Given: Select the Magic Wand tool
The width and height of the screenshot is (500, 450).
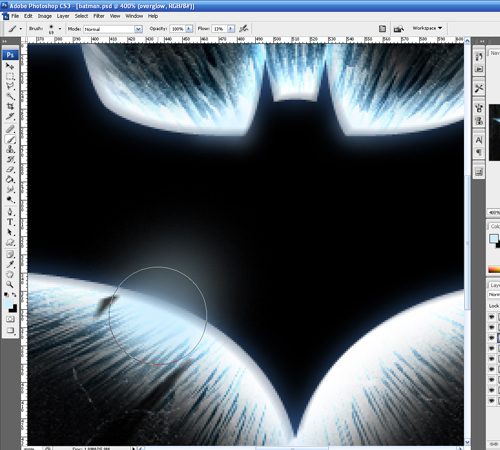Looking at the screenshot, I should [10, 97].
